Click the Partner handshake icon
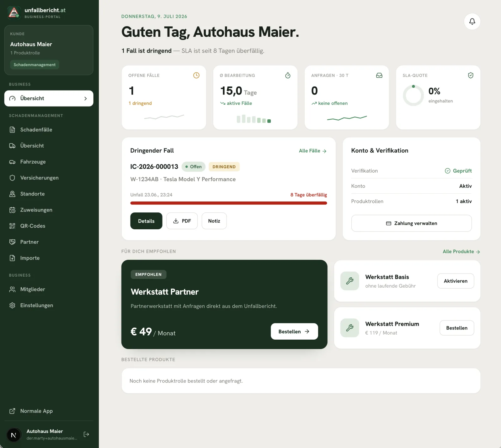This screenshot has width=501, height=448. [x=12, y=242]
